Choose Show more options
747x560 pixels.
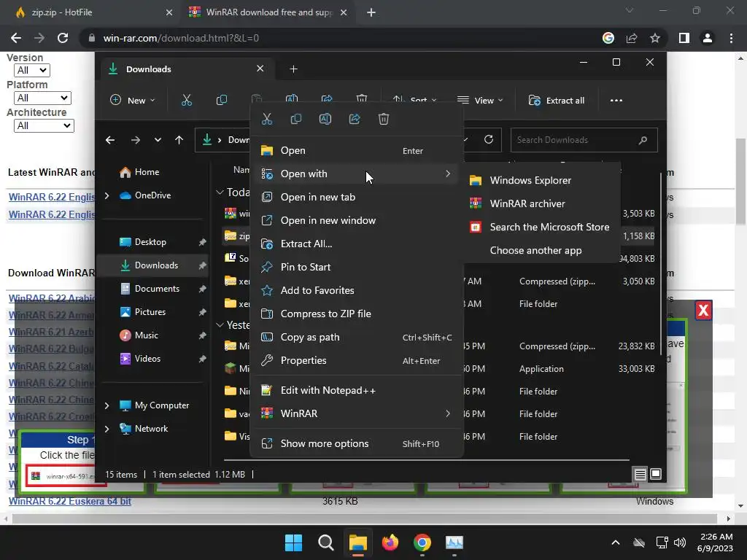(357, 444)
